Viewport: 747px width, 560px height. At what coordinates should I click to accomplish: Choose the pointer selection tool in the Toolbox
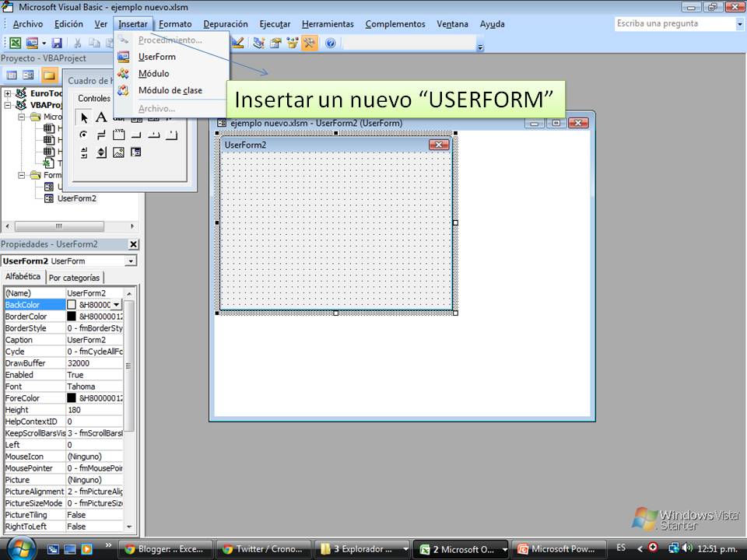pos(84,117)
